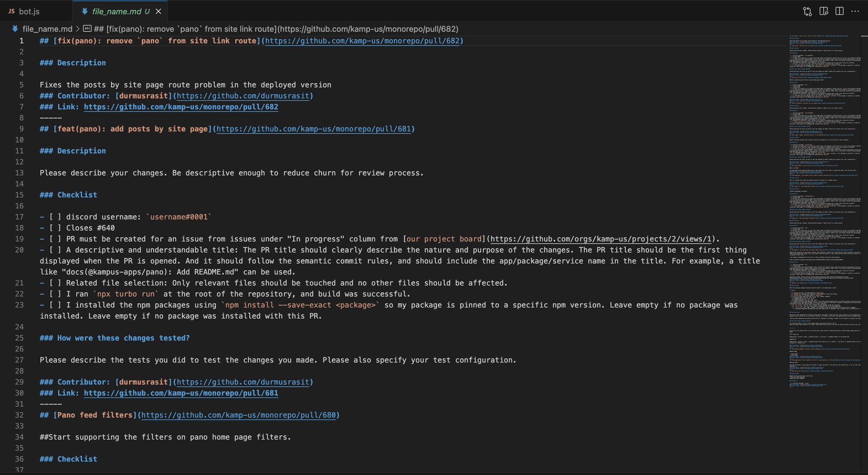This screenshot has height=475, width=868.
Task: Click the `npm install --save-exact <package>` code
Action: [x=300, y=305]
